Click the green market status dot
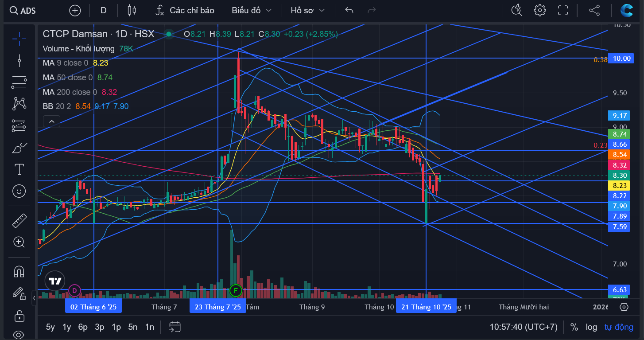This screenshot has width=644, height=340. point(168,34)
